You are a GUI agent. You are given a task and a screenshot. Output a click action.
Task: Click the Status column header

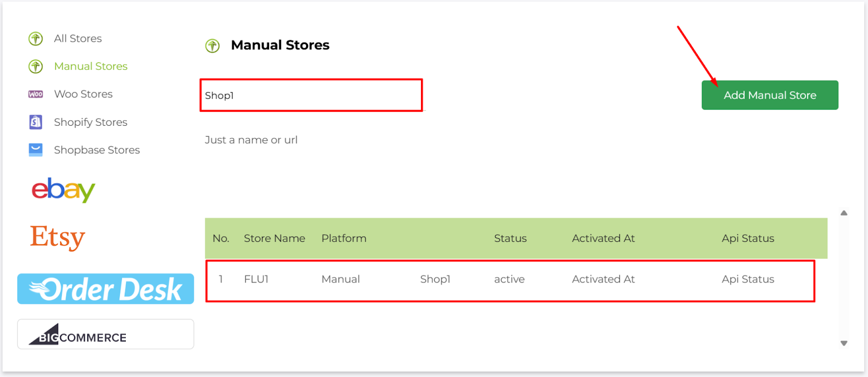[x=510, y=239]
